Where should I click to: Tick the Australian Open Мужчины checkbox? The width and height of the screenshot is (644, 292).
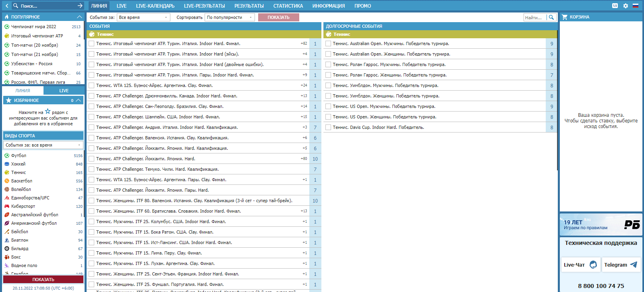[x=328, y=43]
